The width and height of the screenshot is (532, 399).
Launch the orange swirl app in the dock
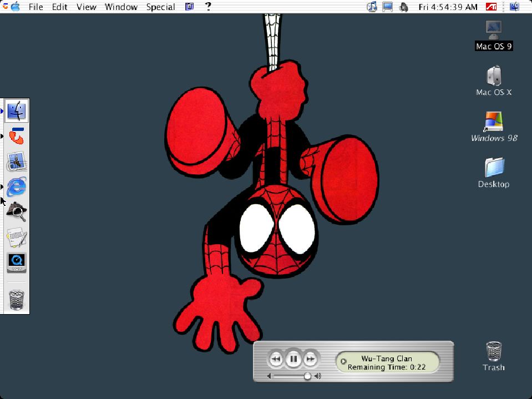[16, 137]
